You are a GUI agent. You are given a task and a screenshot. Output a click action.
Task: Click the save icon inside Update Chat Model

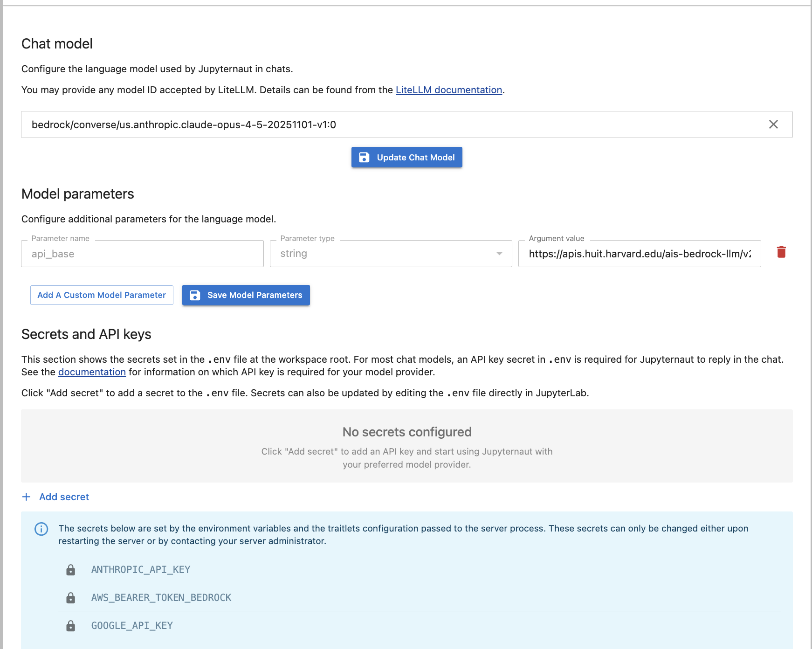click(x=364, y=157)
